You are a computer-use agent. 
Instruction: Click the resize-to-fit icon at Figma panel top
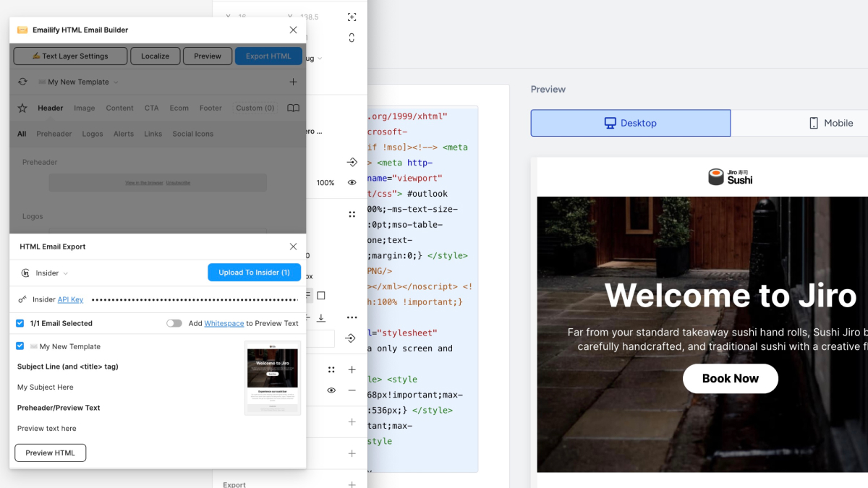(x=352, y=17)
